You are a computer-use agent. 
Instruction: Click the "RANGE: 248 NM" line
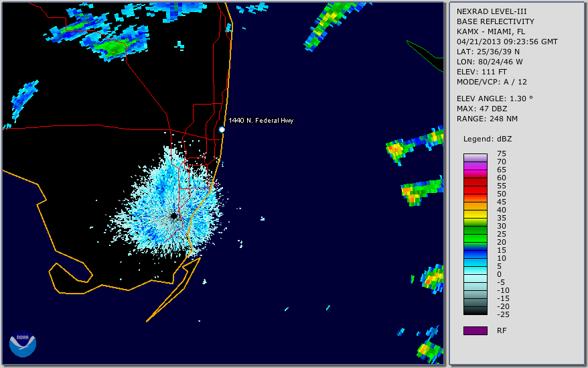(x=487, y=119)
